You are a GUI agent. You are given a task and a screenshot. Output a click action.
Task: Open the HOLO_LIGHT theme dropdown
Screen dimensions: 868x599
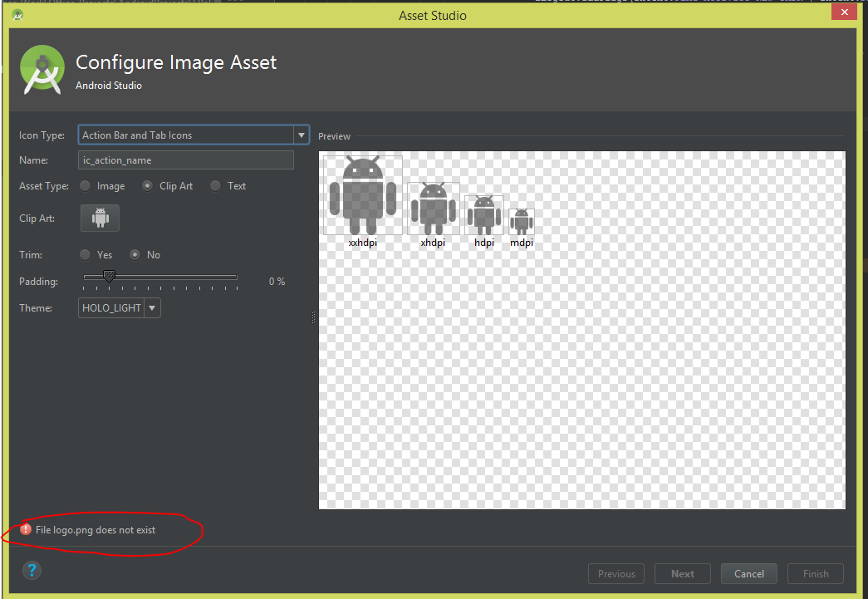[x=153, y=307]
